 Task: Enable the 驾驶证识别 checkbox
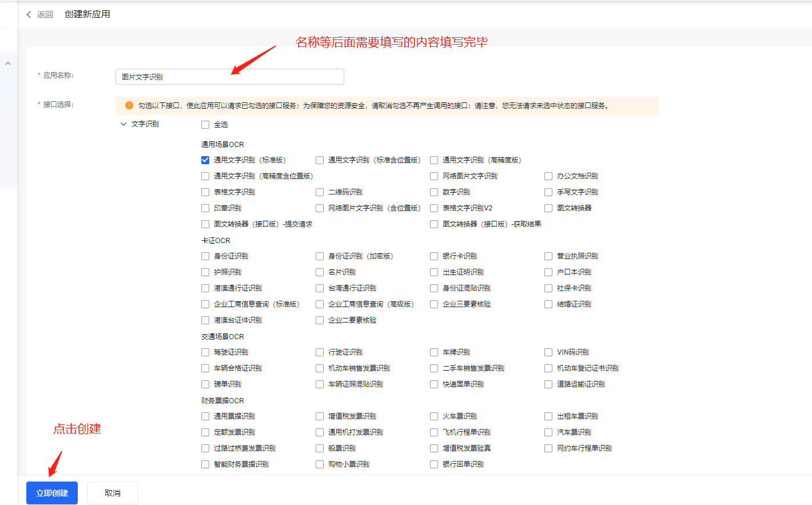coord(205,352)
